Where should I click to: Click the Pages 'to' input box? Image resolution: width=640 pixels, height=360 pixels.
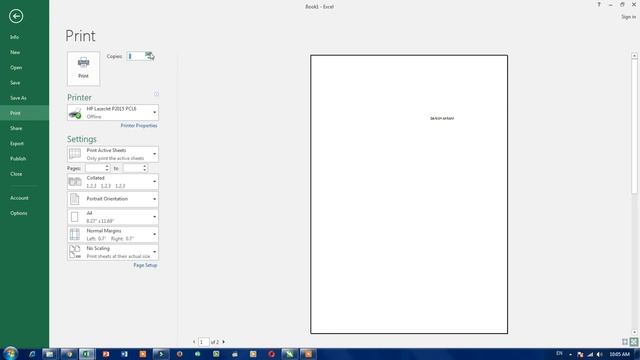[132, 168]
